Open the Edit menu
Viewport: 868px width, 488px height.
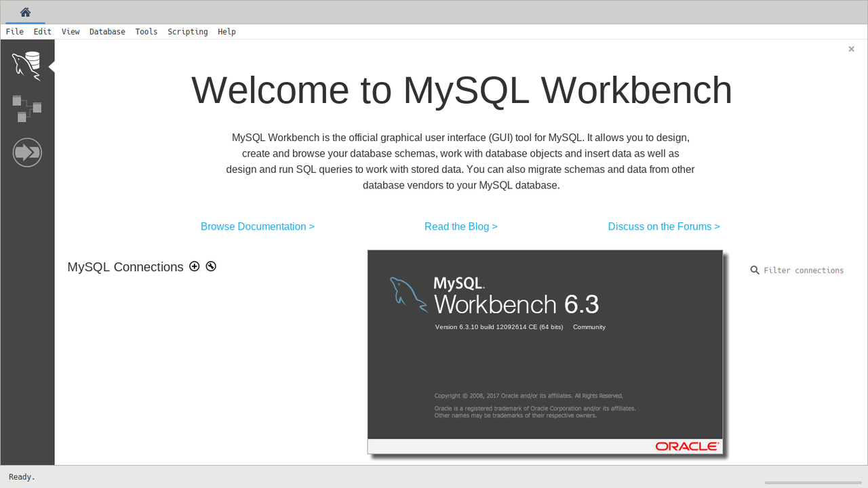43,32
